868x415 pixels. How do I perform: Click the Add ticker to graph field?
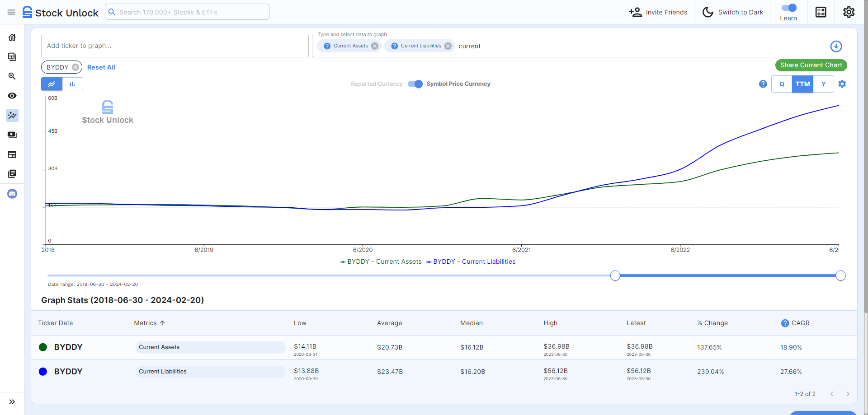(x=175, y=46)
